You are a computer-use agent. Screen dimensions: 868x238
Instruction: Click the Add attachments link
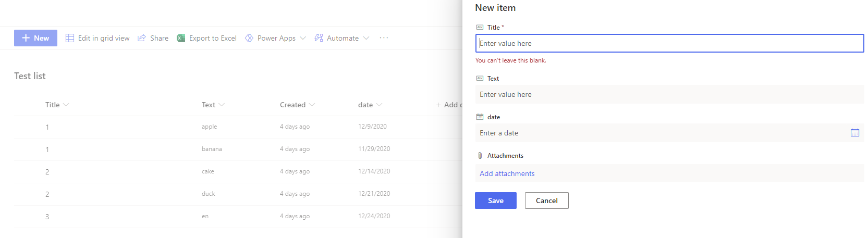(x=507, y=173)
